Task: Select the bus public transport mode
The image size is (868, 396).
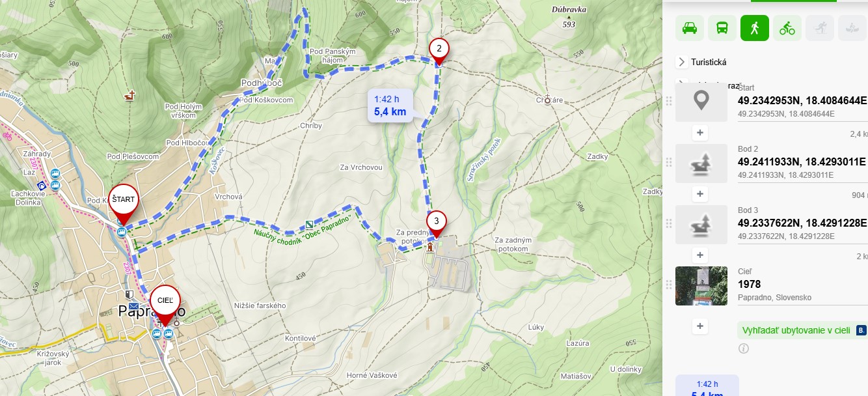Action: point(722,28)
